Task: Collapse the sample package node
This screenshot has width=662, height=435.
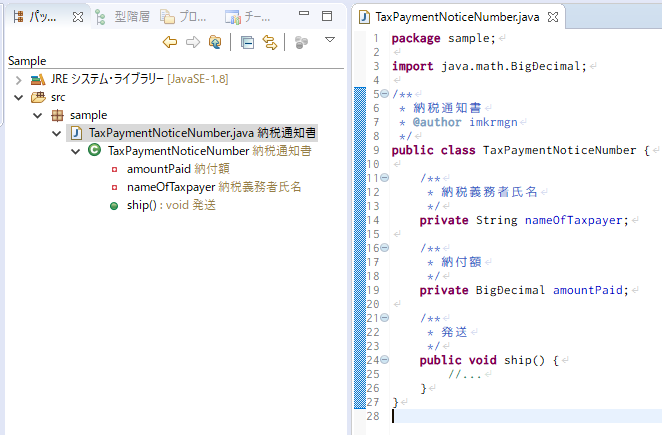Action: 38,115
